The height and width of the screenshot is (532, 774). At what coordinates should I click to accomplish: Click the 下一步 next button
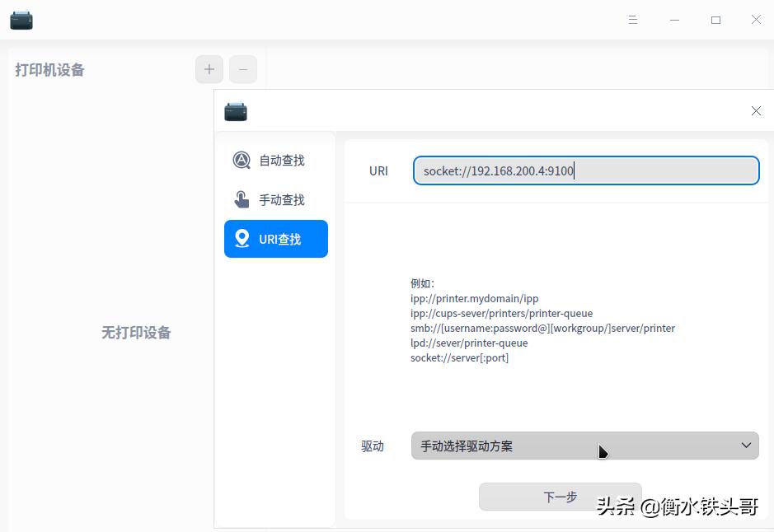pyautogui.click(x=560, y=497)
